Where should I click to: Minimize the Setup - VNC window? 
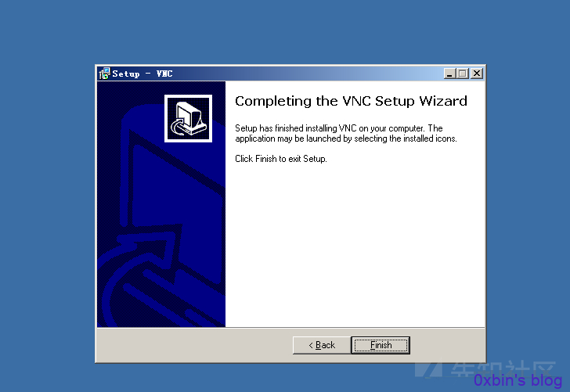pyautogui.click(x=449, y=74)
